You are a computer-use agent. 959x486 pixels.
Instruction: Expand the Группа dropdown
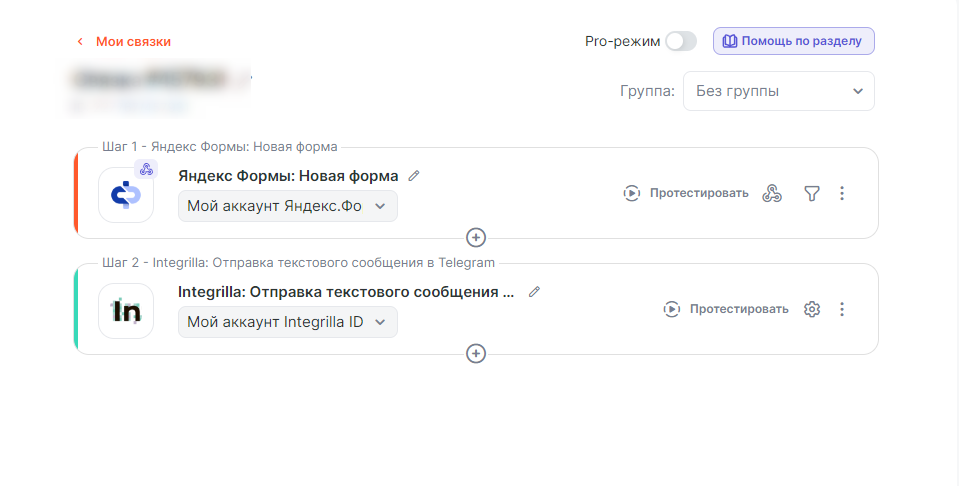[x=778, y=91]
